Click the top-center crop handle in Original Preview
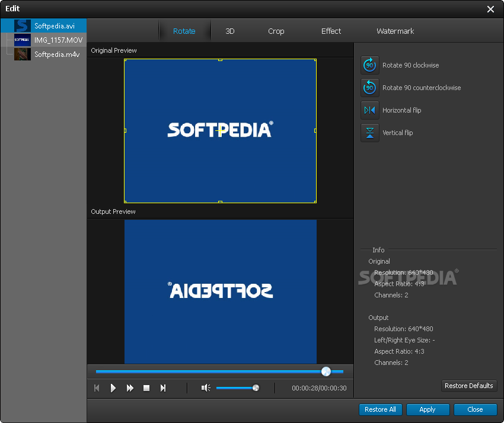This screenshot has height=423, width=504. click(220, 60)
